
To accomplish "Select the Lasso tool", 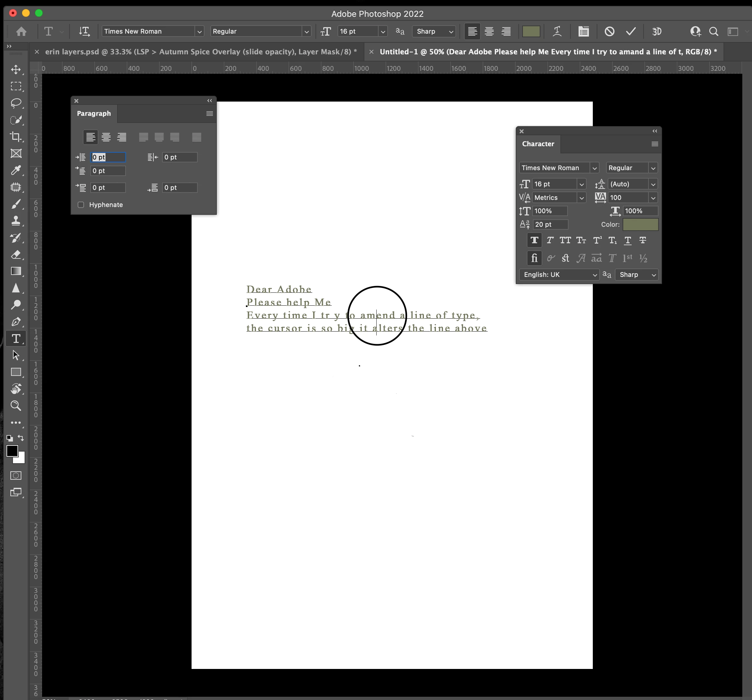I will (16, 103).
